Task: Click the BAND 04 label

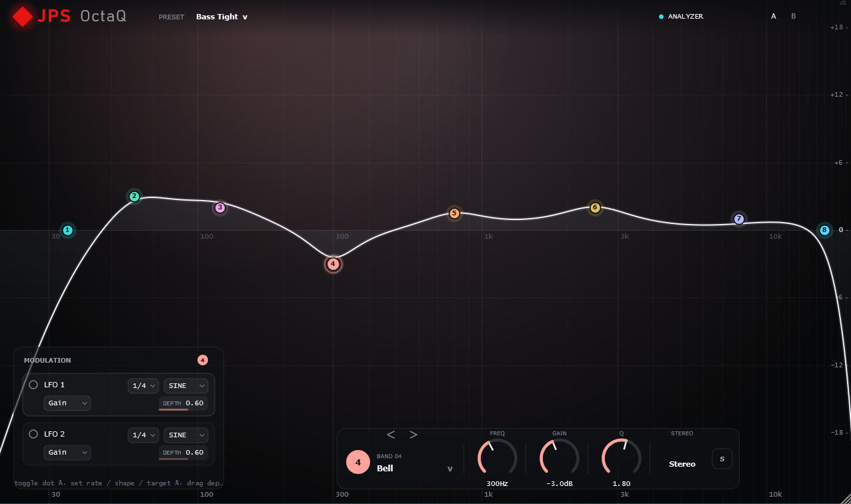Action: [389, 457]
